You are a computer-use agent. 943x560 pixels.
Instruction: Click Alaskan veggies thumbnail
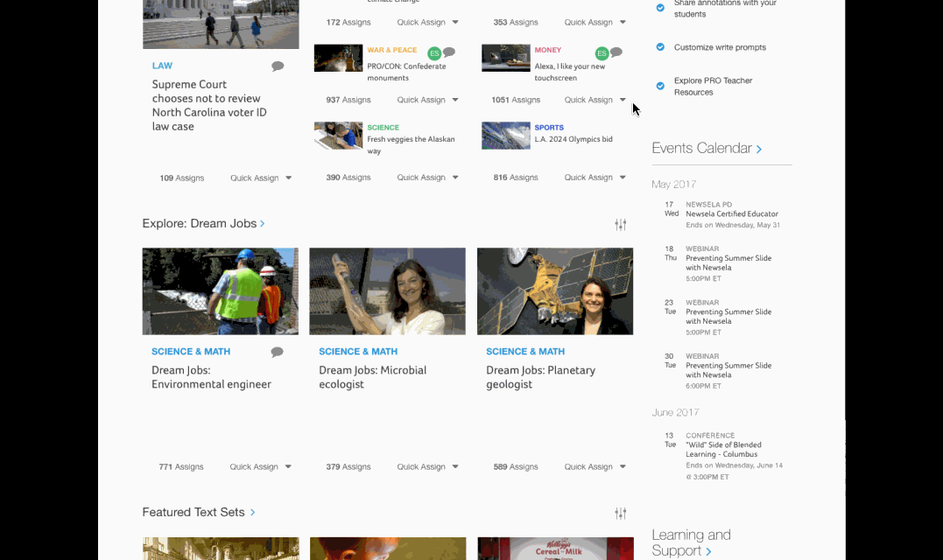point(338,136)
